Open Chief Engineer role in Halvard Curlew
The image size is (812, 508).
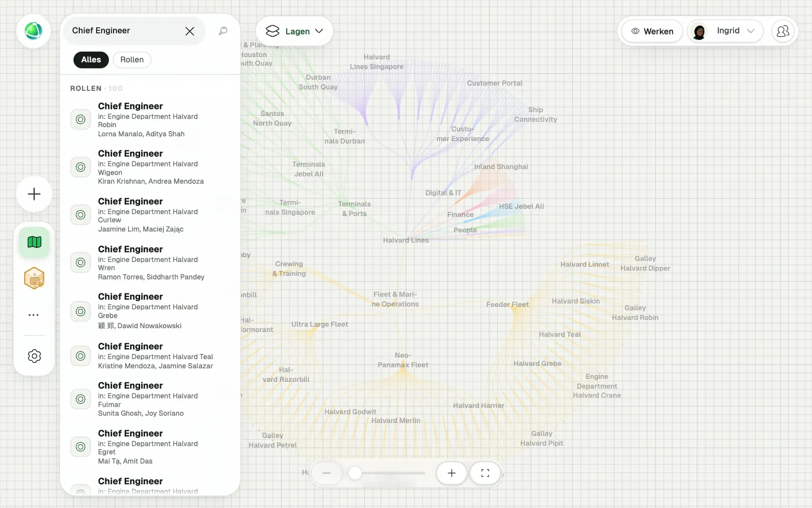150,215
